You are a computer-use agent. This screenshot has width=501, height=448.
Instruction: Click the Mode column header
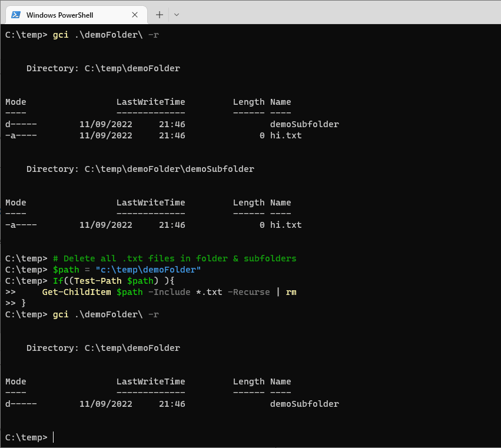click(15, 101)
